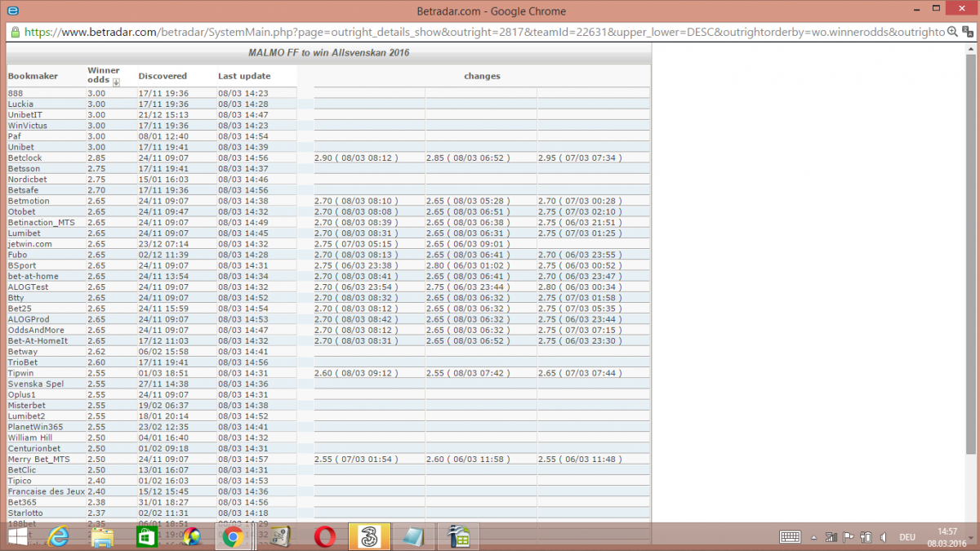The height and width of the screenshot is (551, 980).
Task: Click the Chrome zoom magnifier icon
Action: point(952,32)
